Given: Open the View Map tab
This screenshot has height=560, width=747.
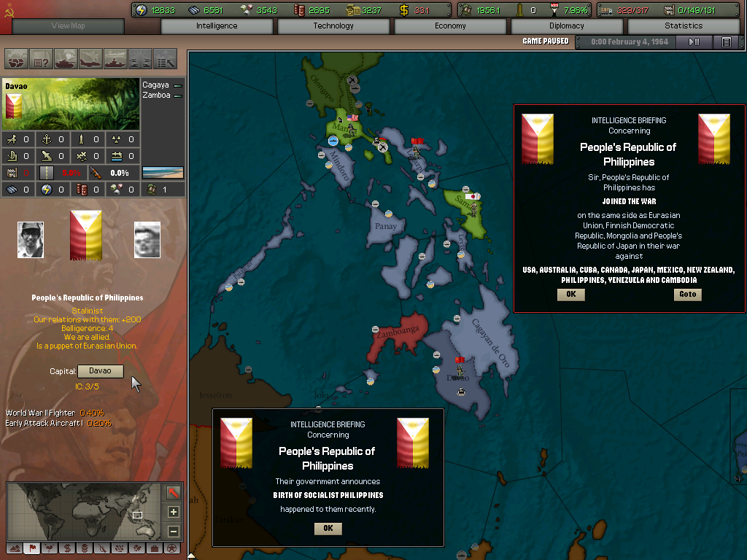Looking at the screenshot, I should coord(68,26).
